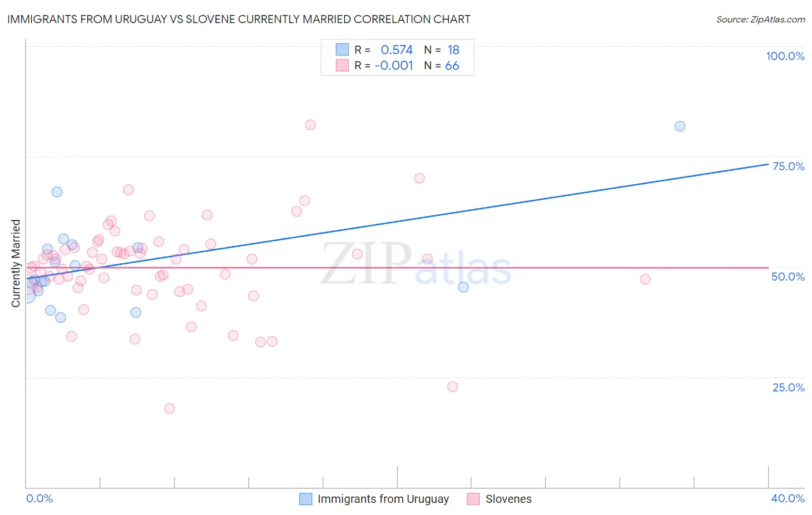Click the blue outlier point near 82%
Image resolution: width=812 pixels, height=515 pixels.
click(680, 126)
